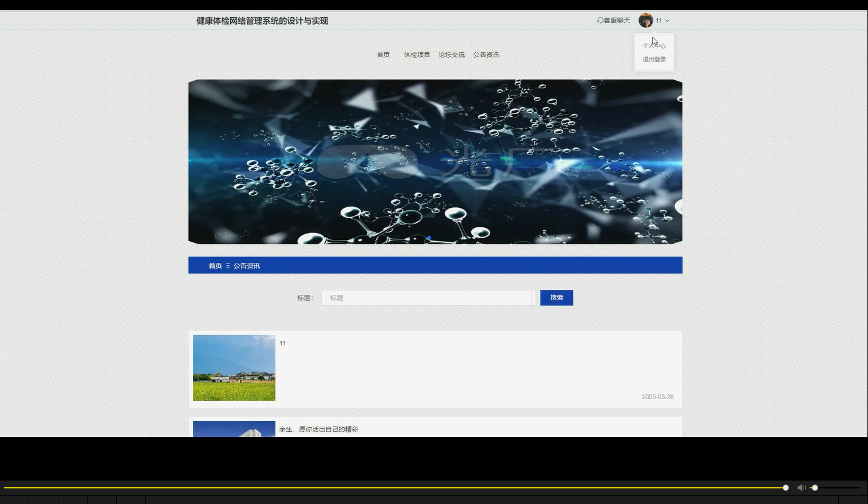Click the site title 健康体检网络管理系统的设计与实现
This screenshot has height=504, width=868.
point(262,21)
